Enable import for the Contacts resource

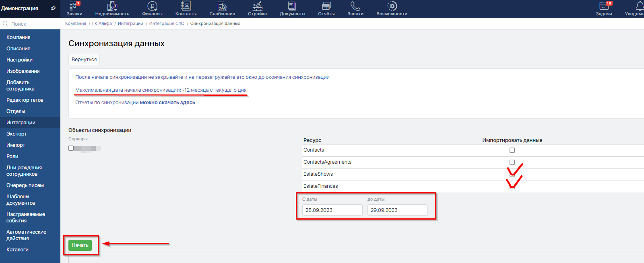pos(512,150)
